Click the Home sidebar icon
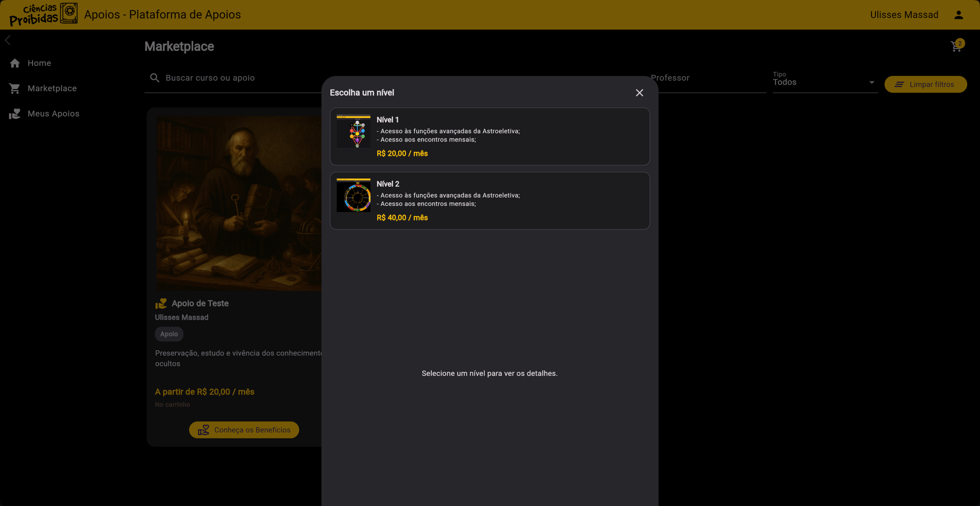 [x=15, y=63]
